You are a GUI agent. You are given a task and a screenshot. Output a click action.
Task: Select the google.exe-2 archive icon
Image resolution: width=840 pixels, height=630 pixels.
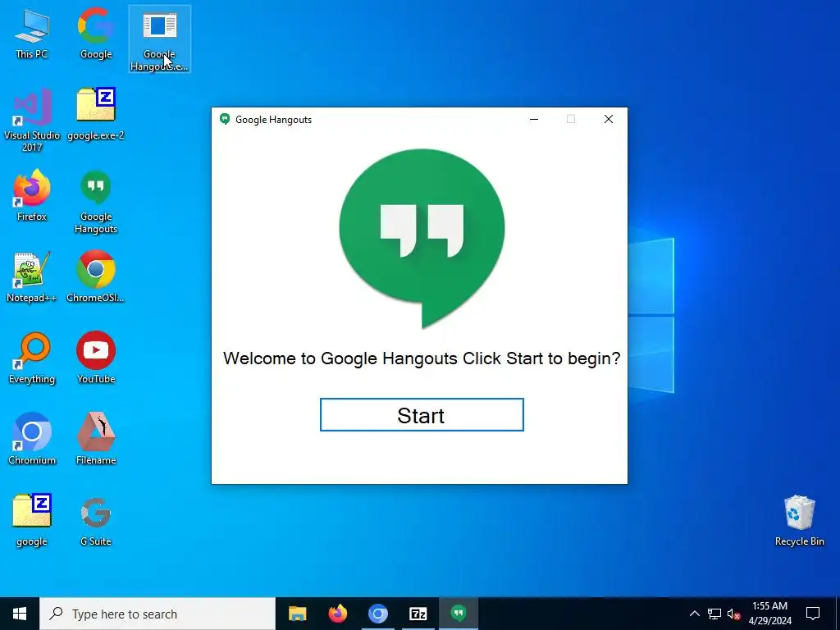click(96, 115)
